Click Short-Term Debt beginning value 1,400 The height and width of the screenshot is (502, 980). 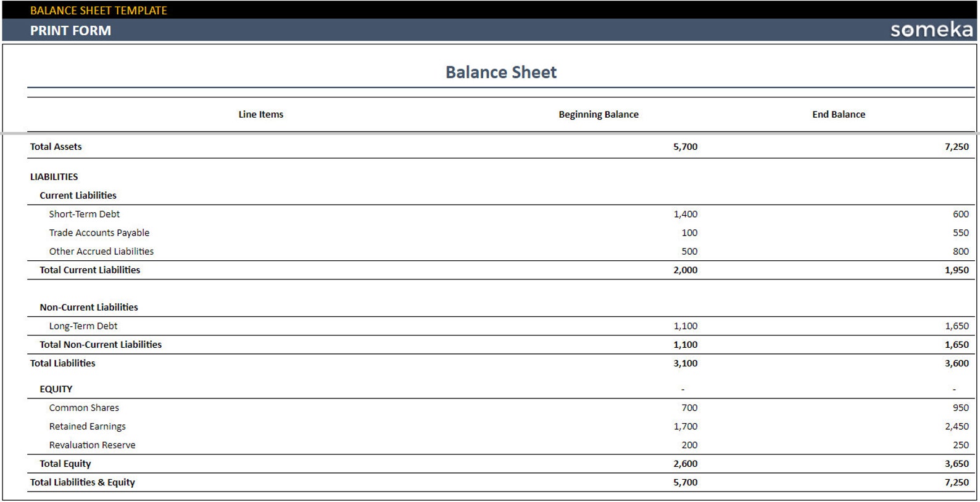click(x=685, y=214)
